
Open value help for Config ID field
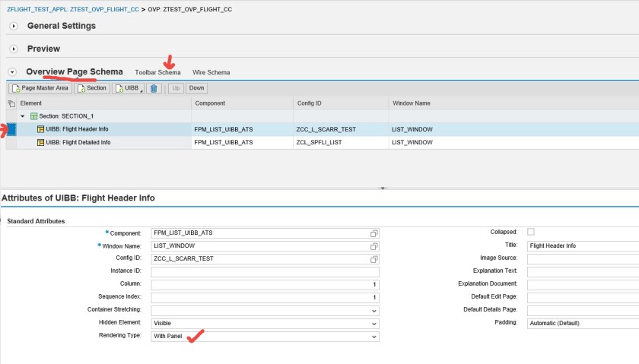click(x=374, y=258)
